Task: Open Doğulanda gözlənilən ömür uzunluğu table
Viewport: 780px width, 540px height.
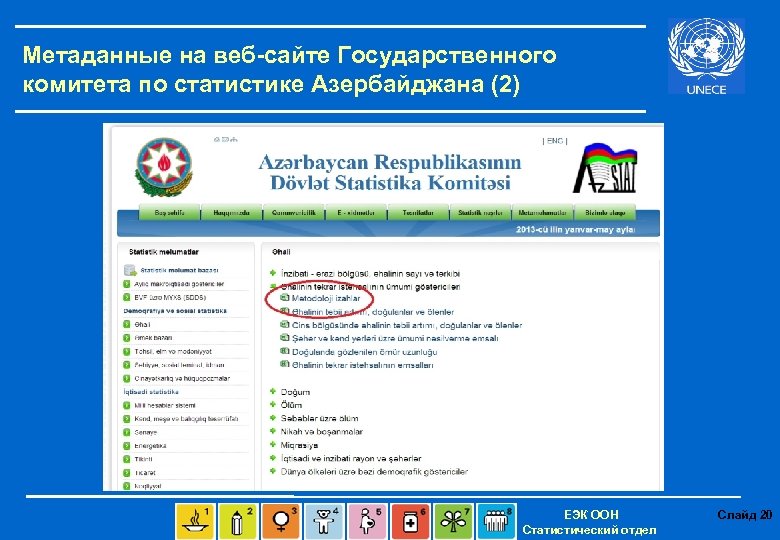Action: pyautogui.click(x=365, y=352)
